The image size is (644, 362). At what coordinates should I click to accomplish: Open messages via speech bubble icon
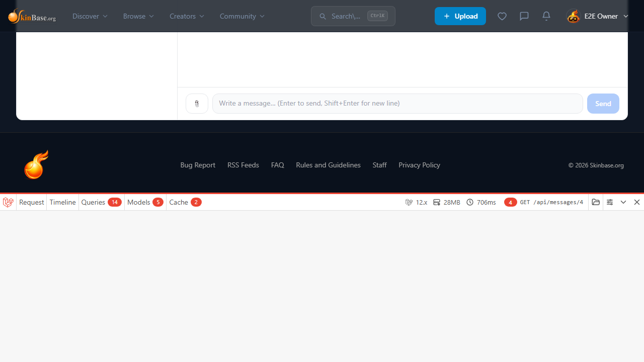[x=524, y=16]
